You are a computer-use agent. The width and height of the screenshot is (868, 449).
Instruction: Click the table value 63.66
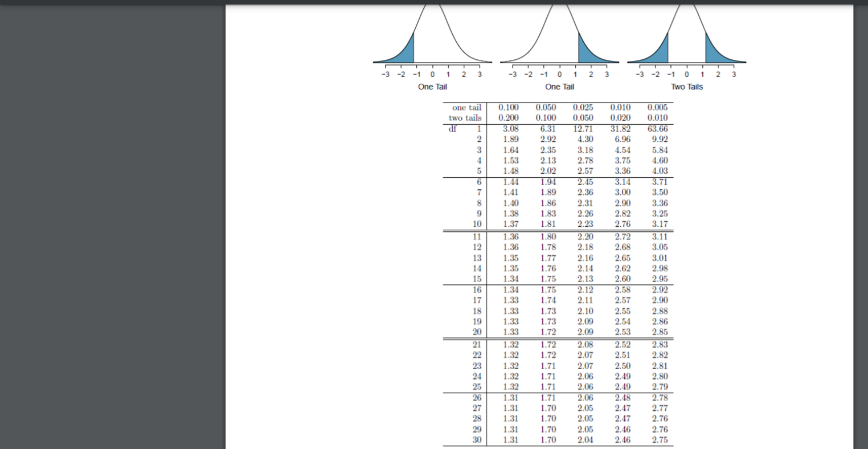[657, 129]
